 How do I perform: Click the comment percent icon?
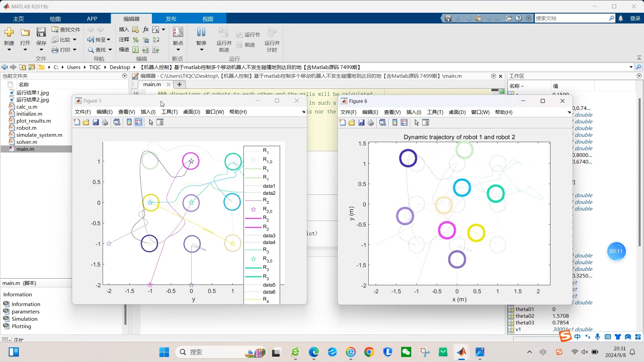tap(136, 40)
